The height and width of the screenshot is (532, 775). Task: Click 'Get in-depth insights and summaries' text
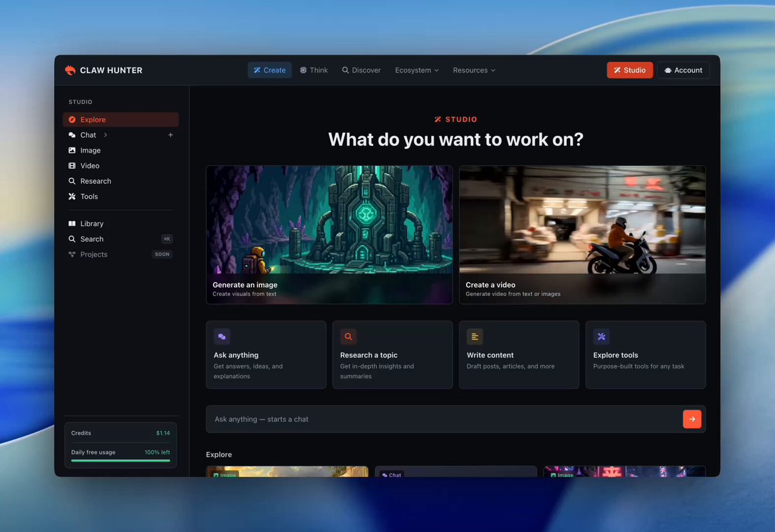(x=377, y=371)
